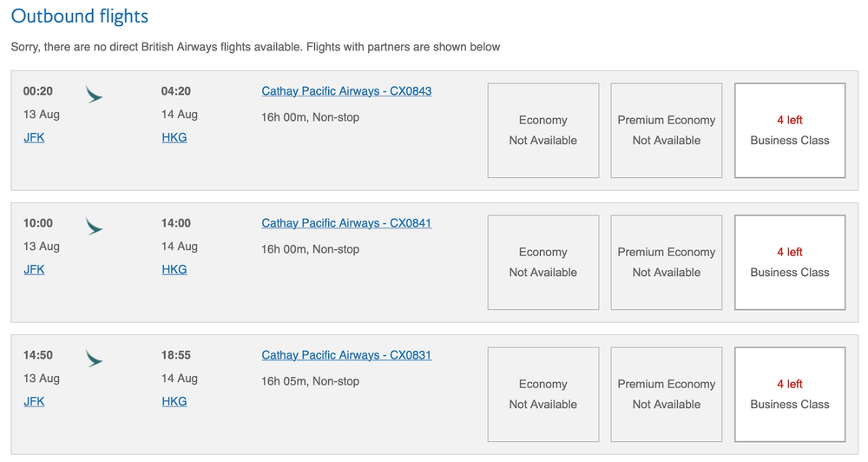Click HKG arrival link for 04:20 arrival
The width and height of the screenshot is (868, 462).
(174, 137)
